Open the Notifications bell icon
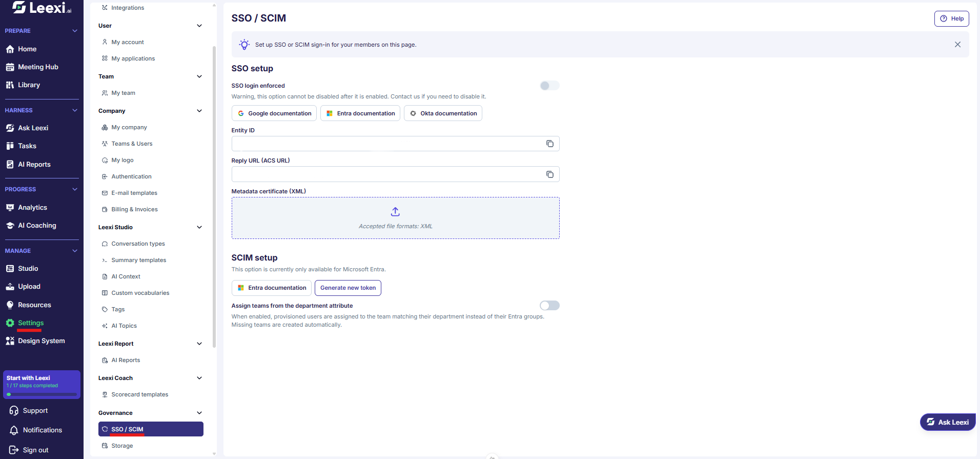 pyautogui.click(x=14, y=430)
